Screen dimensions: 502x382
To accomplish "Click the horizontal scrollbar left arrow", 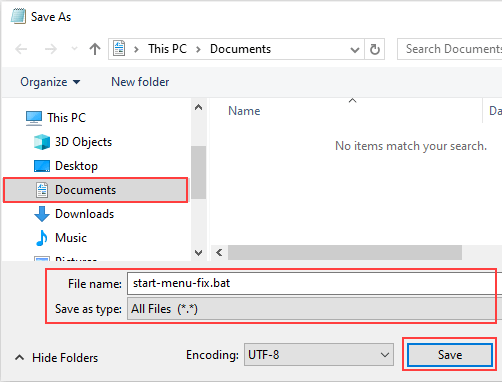I will 219,253.
